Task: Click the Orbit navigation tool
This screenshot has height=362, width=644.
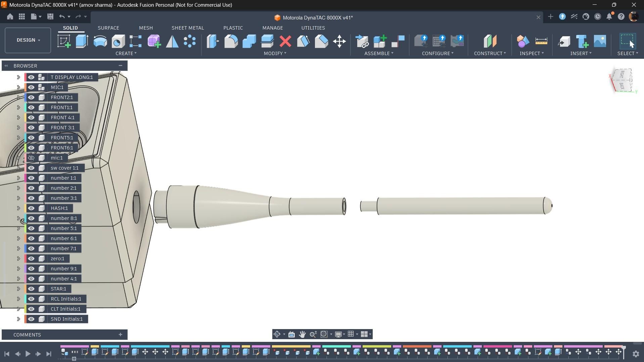Action: coord(277,334)
